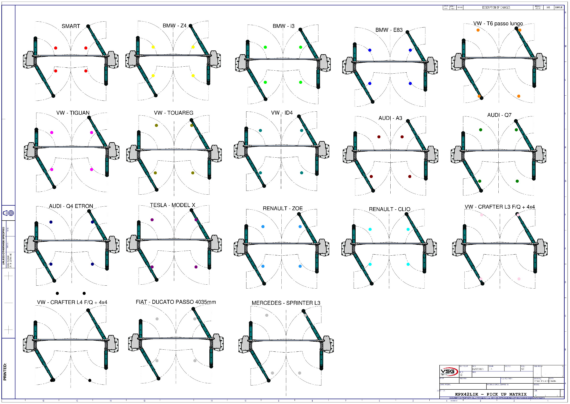Select the 'VW - T6 passo lungo' title
570x404 pixels.
(x=498, y=23)
